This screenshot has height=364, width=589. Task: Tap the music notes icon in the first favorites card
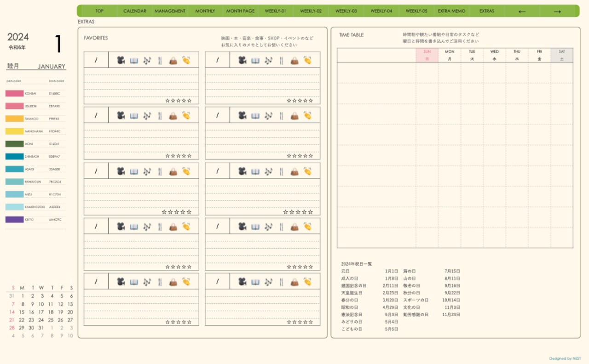[147, 60]
